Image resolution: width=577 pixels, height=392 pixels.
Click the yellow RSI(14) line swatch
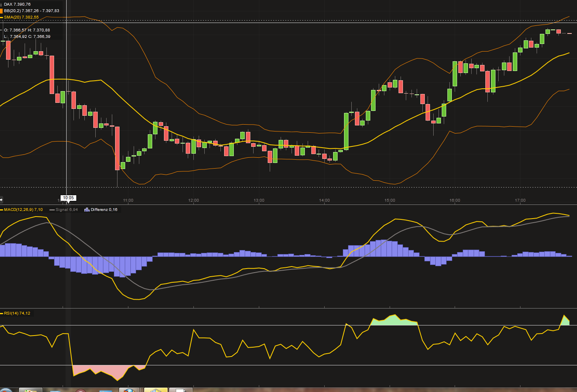tap(2, 313)
